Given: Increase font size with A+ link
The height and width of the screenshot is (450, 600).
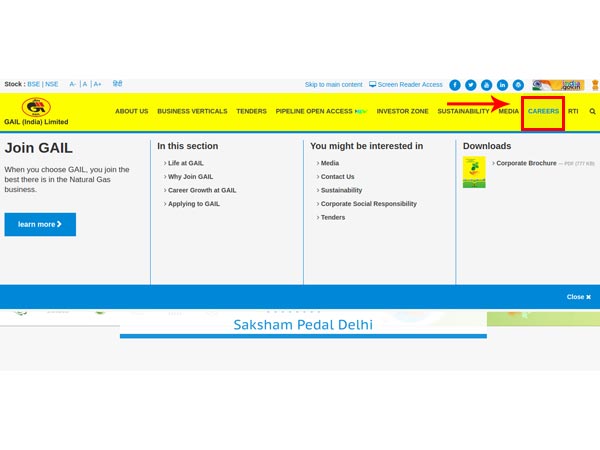Looking at the screenshot, I should [98, 84].
